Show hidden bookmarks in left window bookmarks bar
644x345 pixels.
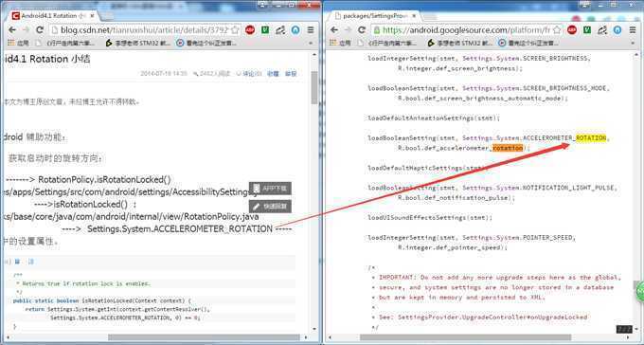[311, 43]
